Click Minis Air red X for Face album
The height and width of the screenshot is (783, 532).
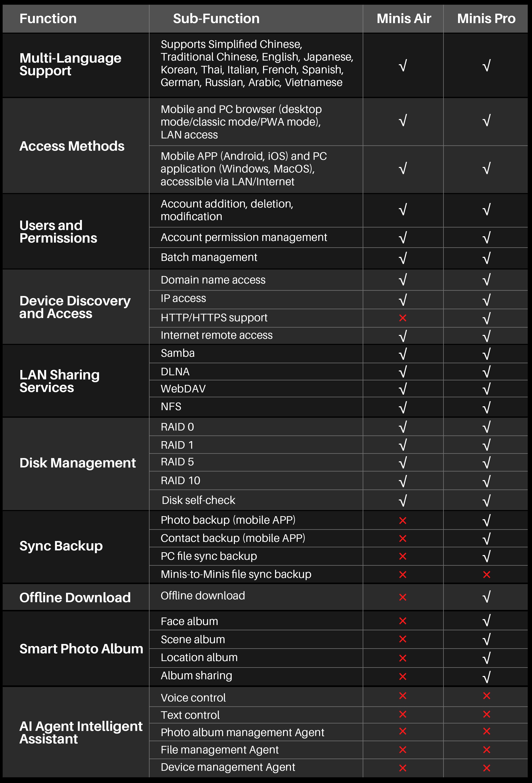pos(403,621)
